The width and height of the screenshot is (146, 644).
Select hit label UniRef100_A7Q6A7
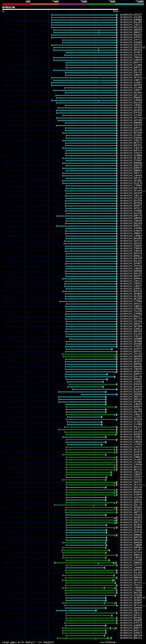pyautogui.click(x=131, y=82)
